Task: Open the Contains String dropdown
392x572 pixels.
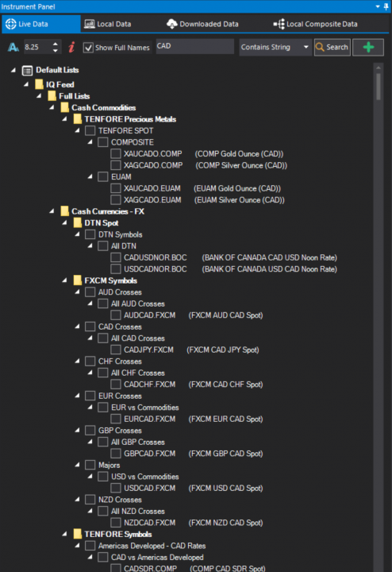Action: (275, 47)
